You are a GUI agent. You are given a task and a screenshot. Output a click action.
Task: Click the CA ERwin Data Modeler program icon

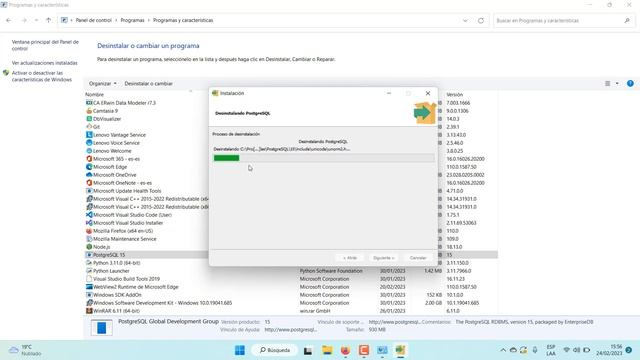89,103
